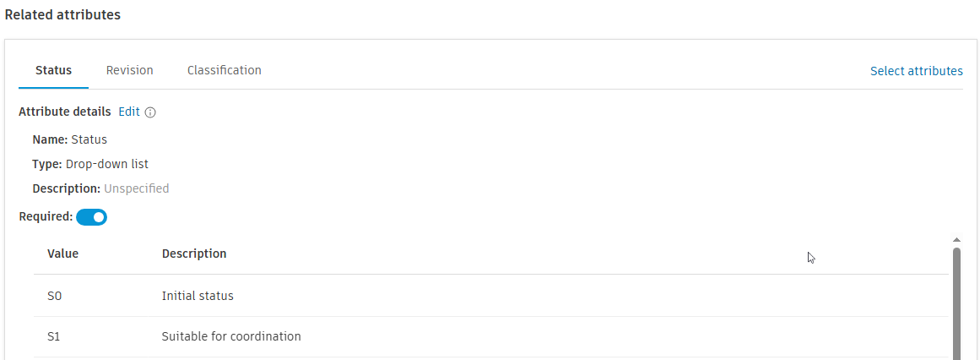Viewport: 980px width, 360px height.
Task: Select the S1 value row
Action: coord(54,336)
